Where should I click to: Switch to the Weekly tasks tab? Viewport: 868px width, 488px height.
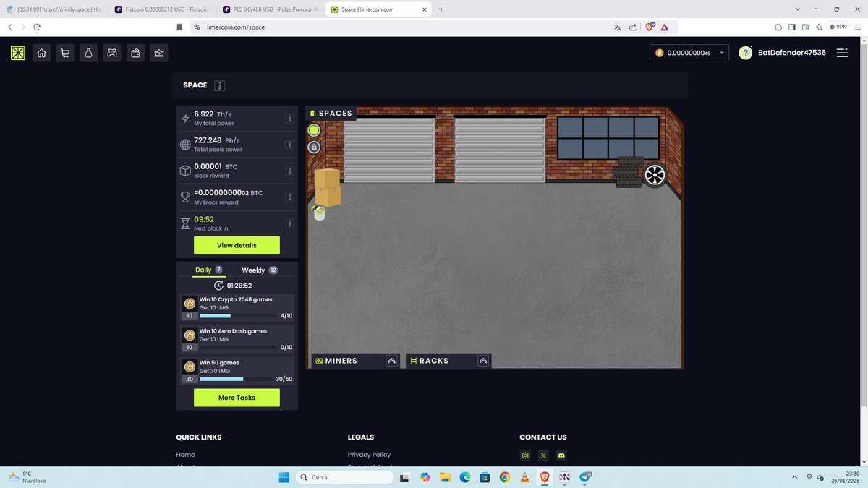pyautogui.click(x=260, y=270)
